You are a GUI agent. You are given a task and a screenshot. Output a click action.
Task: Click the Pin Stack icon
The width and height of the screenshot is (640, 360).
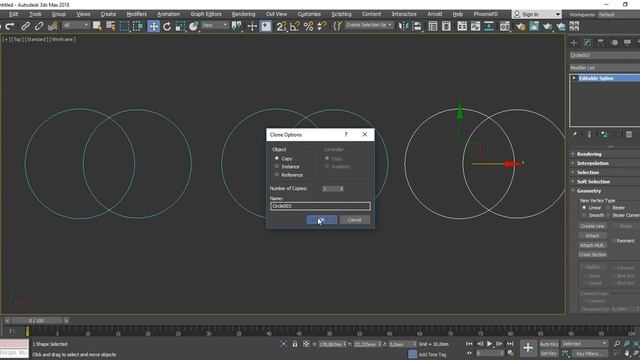click(x=575, y=134)
